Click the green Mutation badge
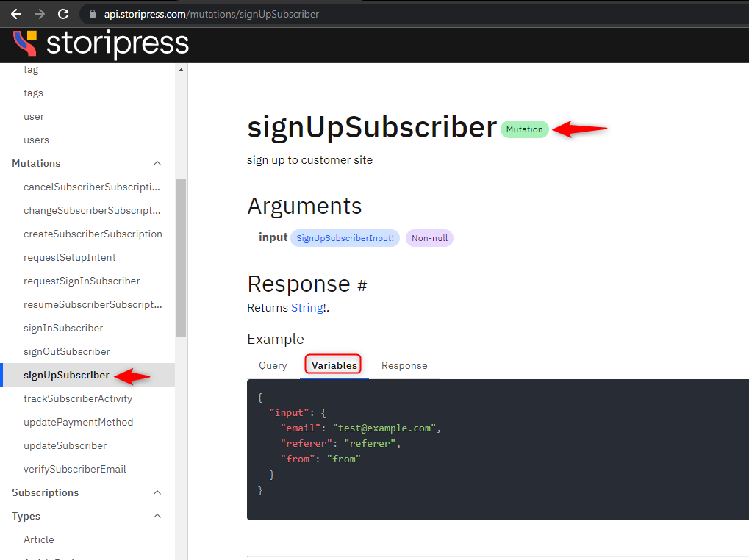 pyautogui.click(x=525, y=129)
